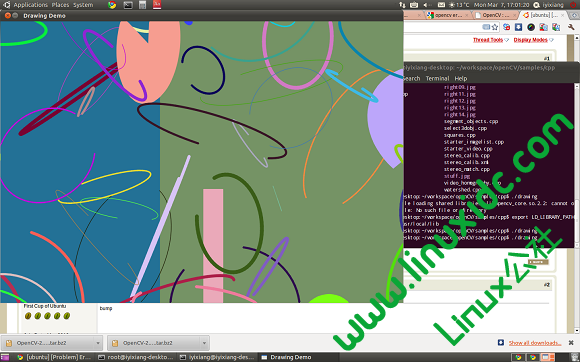Viewport: 580px width, 362px height.
Task: Close the Chrome downloads bar
Action: [571, 343]
